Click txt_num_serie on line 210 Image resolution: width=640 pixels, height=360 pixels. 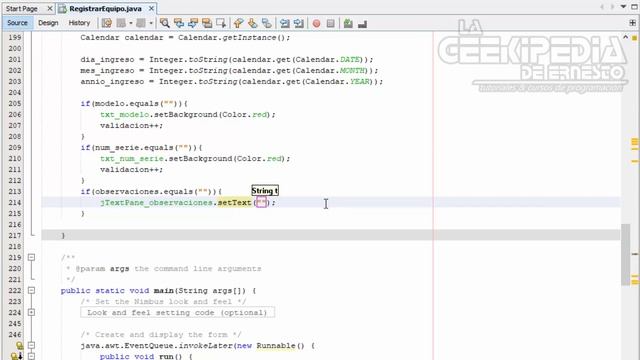point(132,159)
